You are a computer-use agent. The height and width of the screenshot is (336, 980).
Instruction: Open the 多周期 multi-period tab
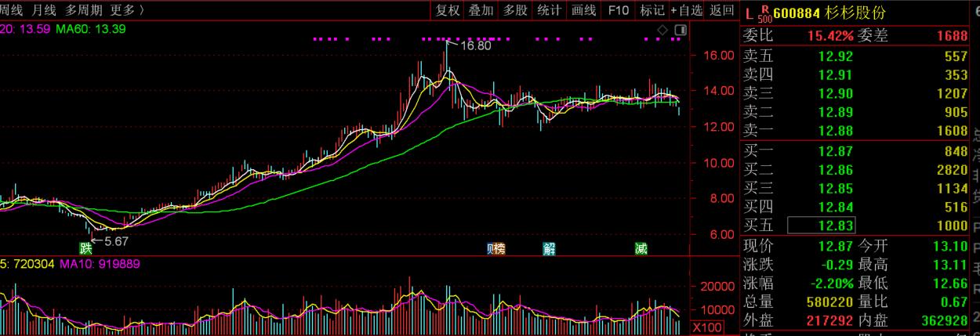pos(85,10)
